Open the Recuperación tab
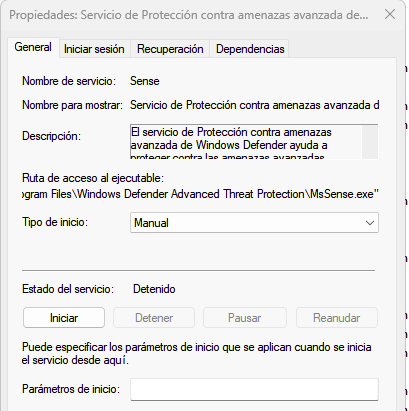409x411 pixels. [x=170, y=49]
